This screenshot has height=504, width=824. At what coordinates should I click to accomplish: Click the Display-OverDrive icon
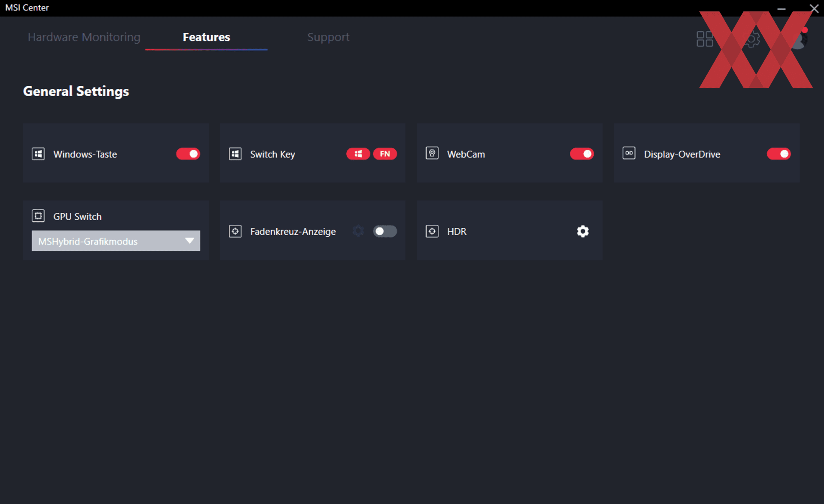coord(629,153)
